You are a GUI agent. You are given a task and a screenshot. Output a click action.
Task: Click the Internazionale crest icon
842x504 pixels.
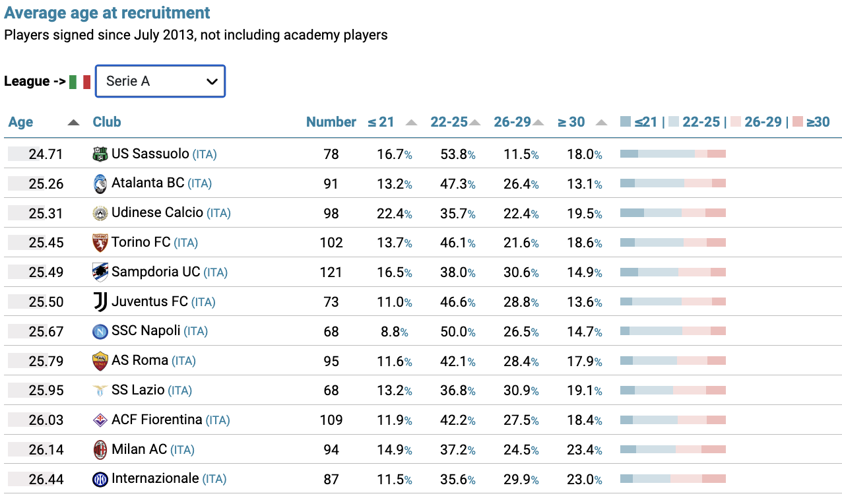(100, 479)
